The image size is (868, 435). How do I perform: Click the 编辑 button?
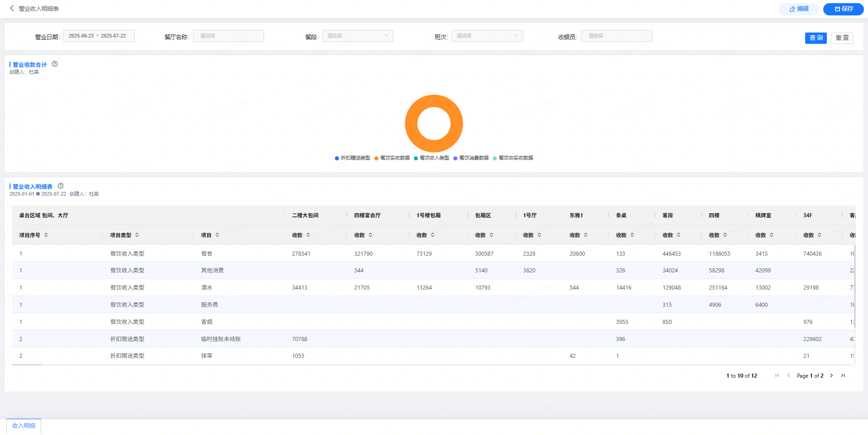pyautogui.click(x=798, y=9)
